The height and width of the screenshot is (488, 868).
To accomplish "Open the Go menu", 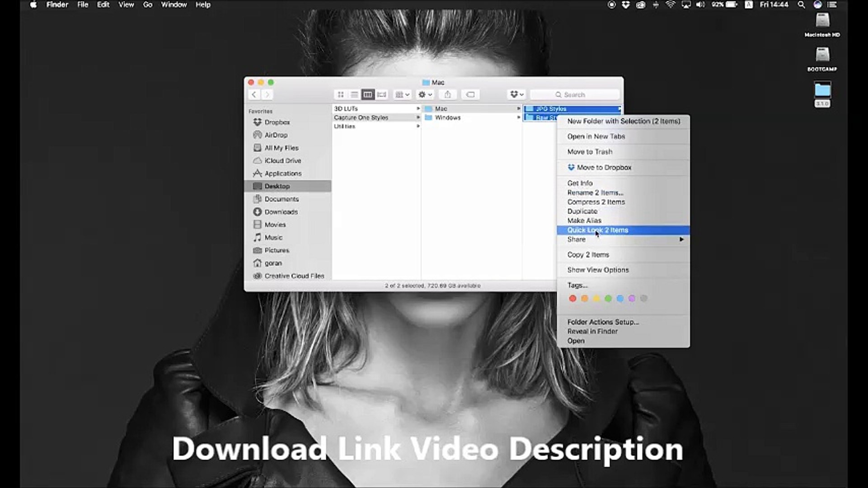I will [147, 5].
